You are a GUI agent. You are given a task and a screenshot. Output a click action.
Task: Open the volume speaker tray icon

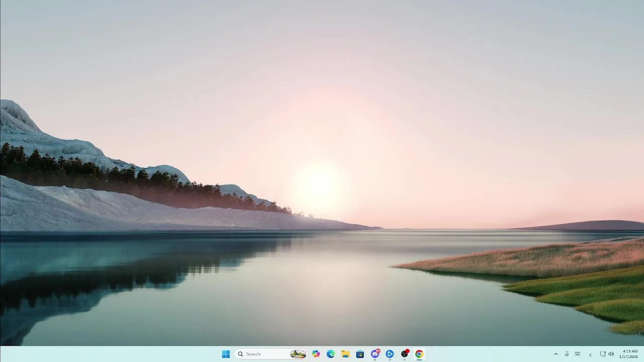click(x=611, y=354)
